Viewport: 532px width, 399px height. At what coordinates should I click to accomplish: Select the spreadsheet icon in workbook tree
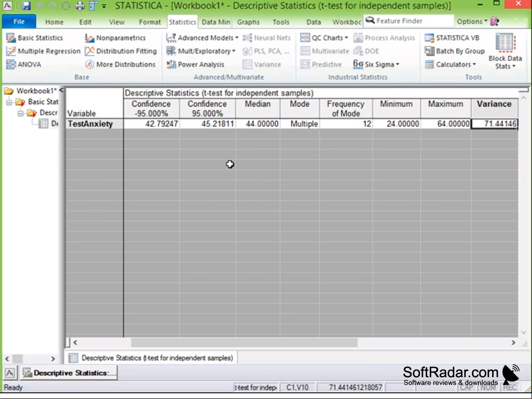coord(44,124)
